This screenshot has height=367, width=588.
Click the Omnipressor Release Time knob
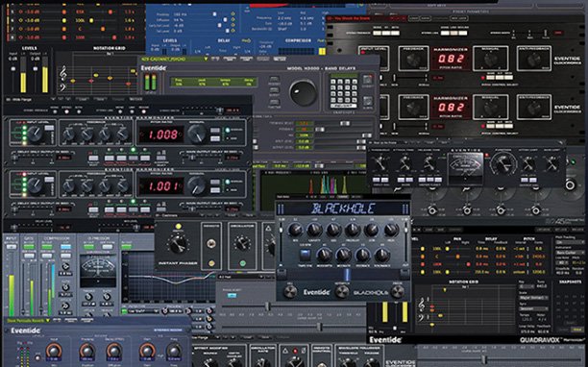[x=429, y=163]
